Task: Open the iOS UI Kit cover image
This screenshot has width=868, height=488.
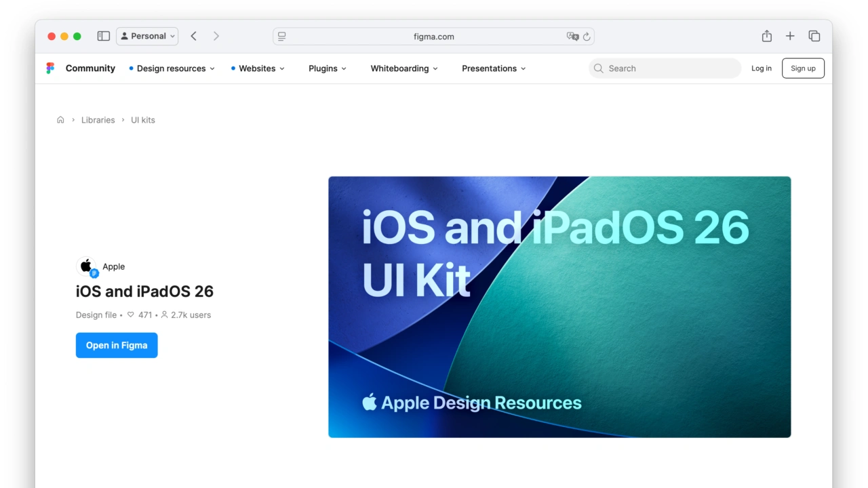Action: pos(559,307)
